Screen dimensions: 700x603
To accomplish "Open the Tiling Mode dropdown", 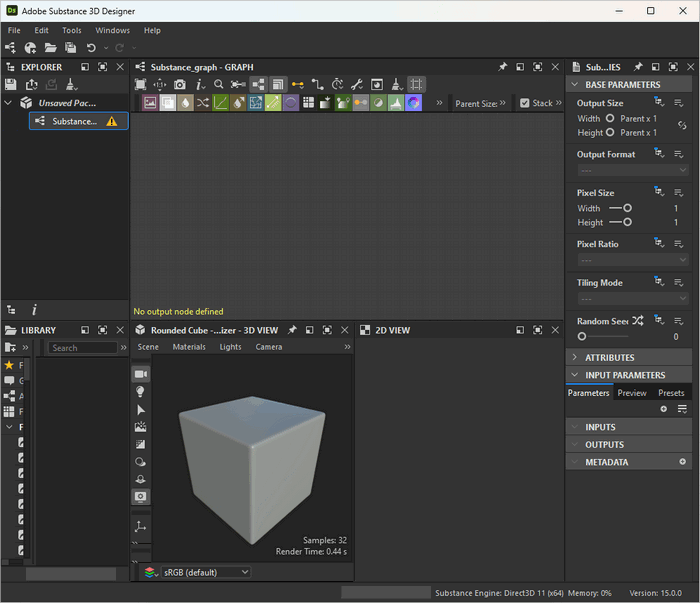I will point(632,299).
